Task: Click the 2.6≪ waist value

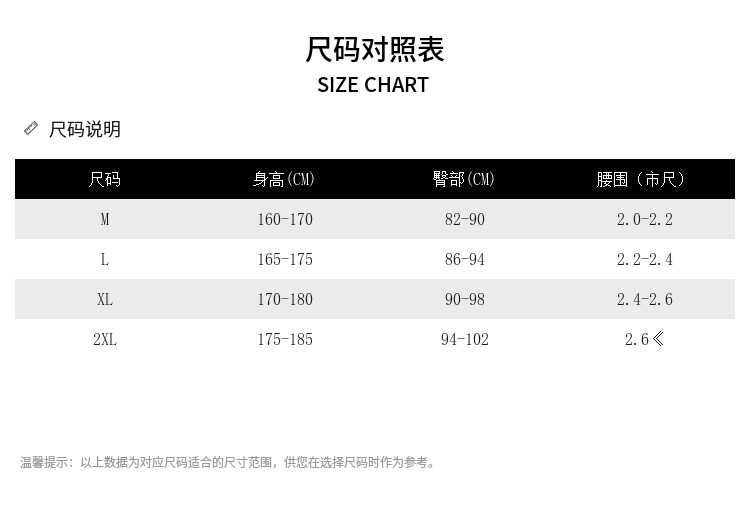Action: [645, 340]
